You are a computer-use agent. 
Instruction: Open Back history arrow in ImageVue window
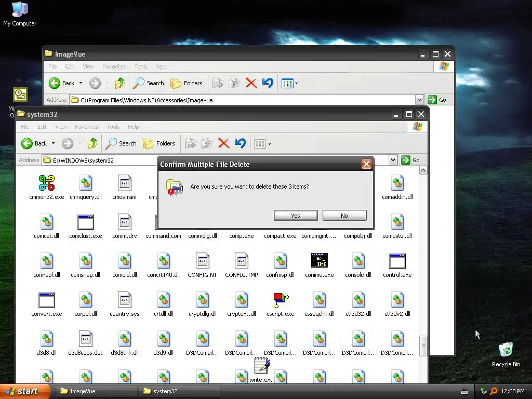[81, 83]
